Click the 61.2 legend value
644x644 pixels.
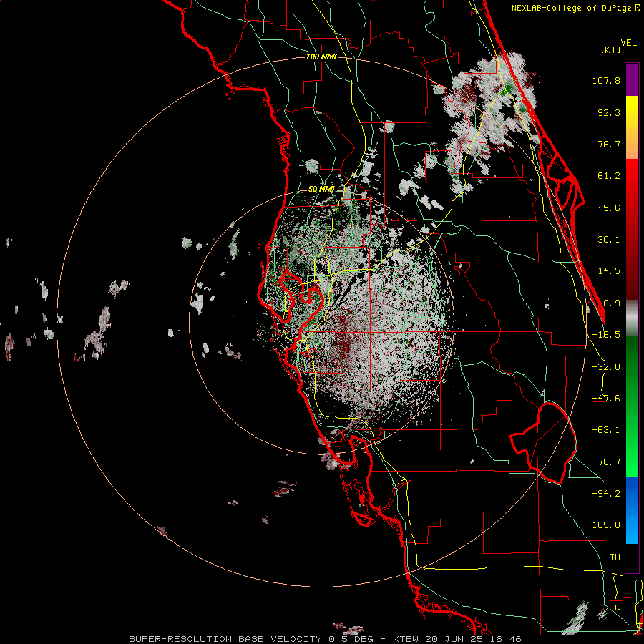coord(609,176)
